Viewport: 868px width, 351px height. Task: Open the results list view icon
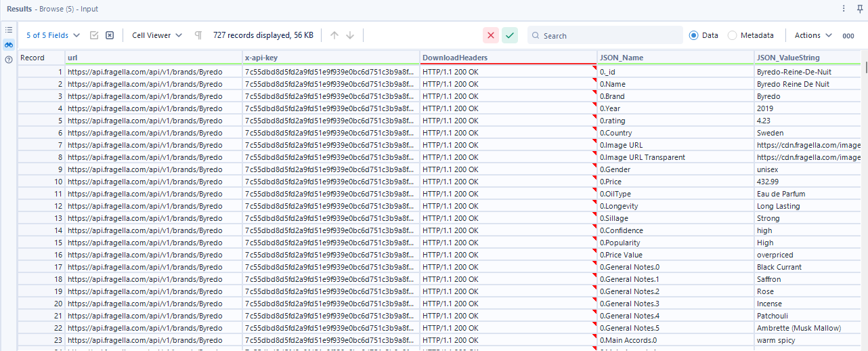coord(9,30)
